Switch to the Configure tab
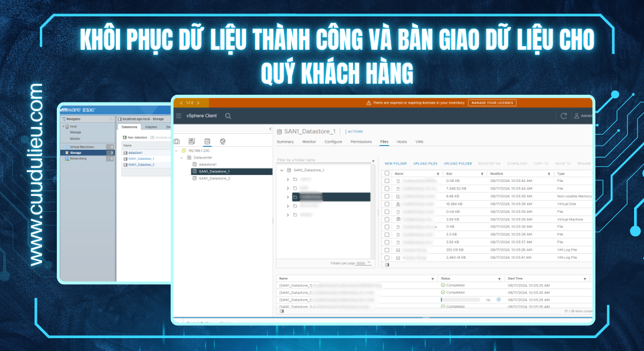 pos(333,142)
